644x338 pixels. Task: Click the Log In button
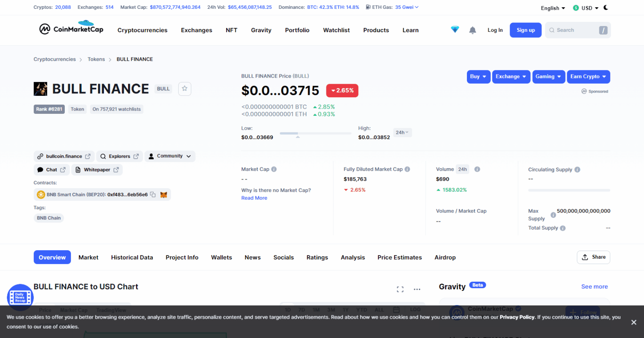coord(495,30)
